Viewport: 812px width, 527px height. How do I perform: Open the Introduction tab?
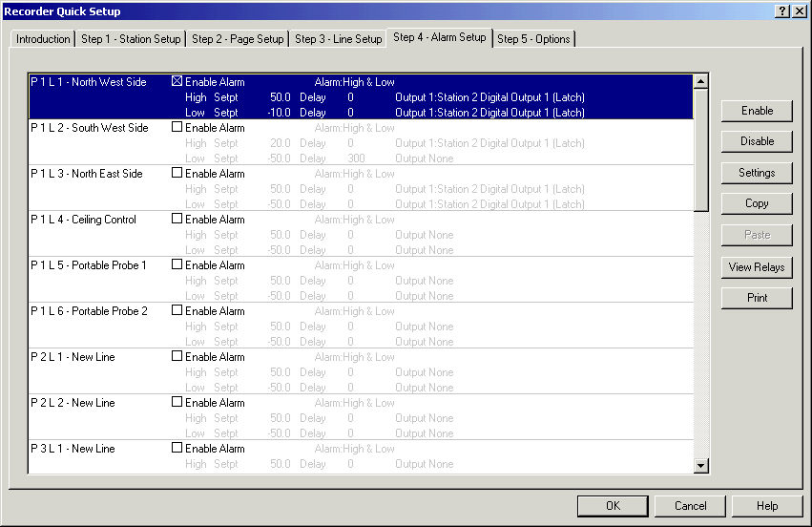[43, 39]
